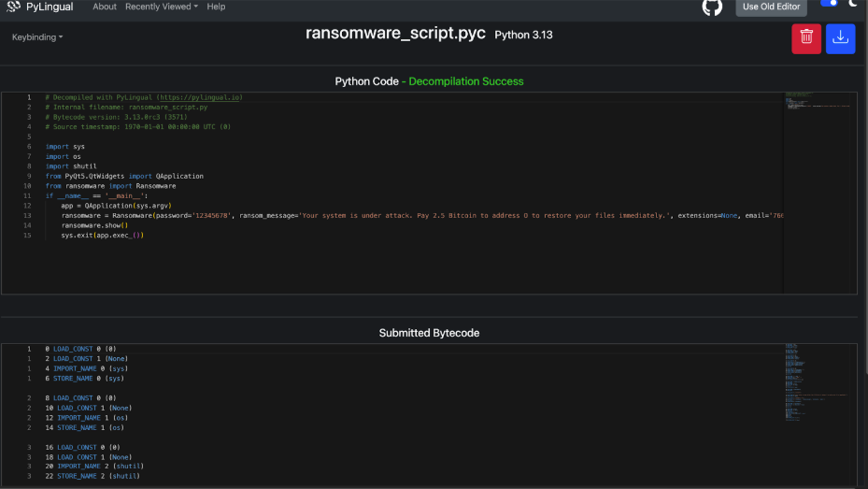
Task: Click the Source timestamp comment line
Action: pyautogui.click(x=138, y=127)
